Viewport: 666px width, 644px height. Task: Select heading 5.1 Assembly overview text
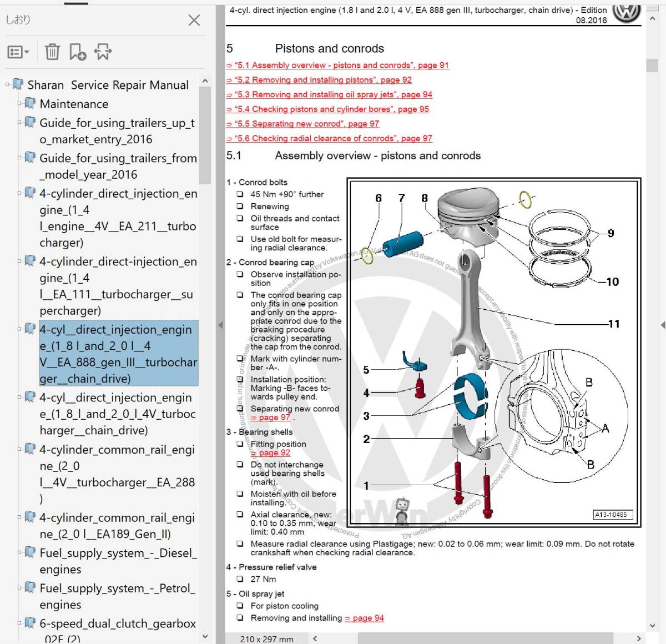tap(378, 156)
